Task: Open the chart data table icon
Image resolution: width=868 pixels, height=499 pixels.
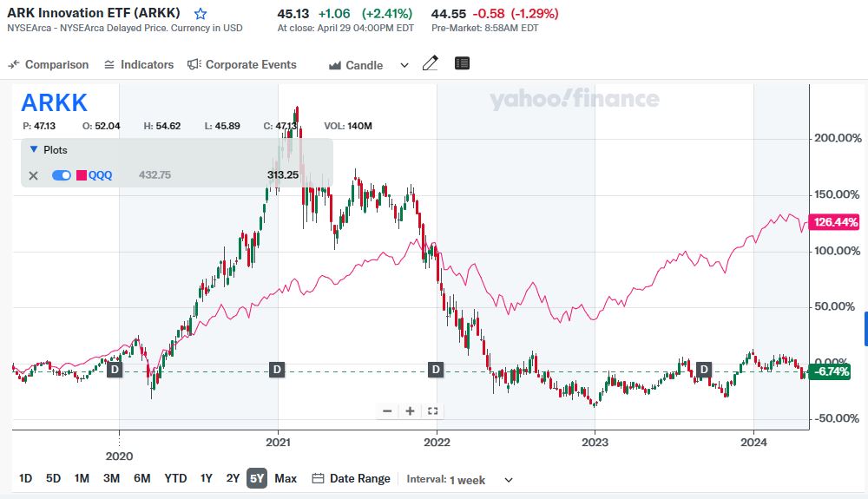Action: (463, 63)
